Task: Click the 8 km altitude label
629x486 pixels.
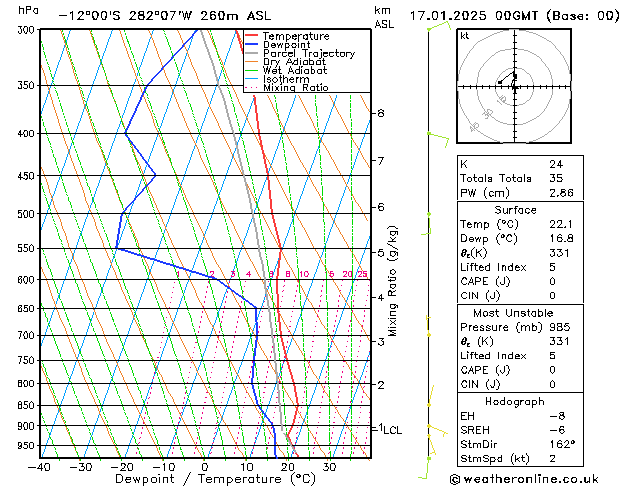Action: click(x=381, y=113)
